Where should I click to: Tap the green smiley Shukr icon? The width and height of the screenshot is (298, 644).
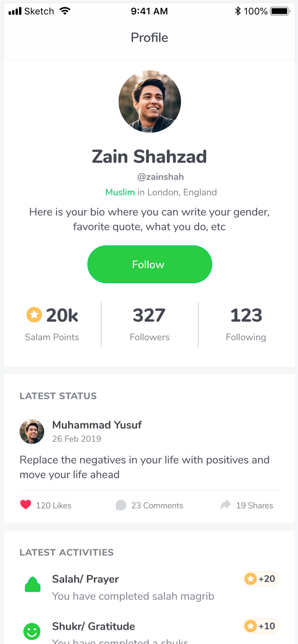click(x=32, y=631)
